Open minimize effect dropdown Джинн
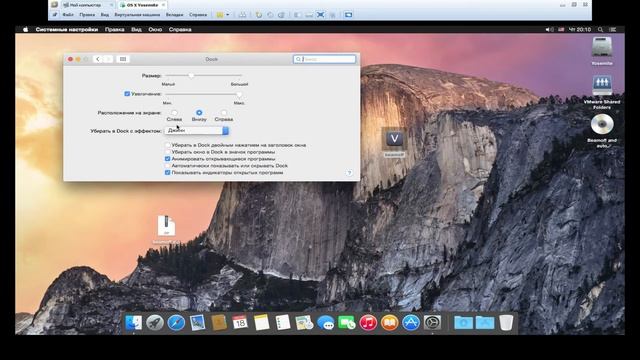The width and height of the screenshot is (640, 360). point(196,131)
